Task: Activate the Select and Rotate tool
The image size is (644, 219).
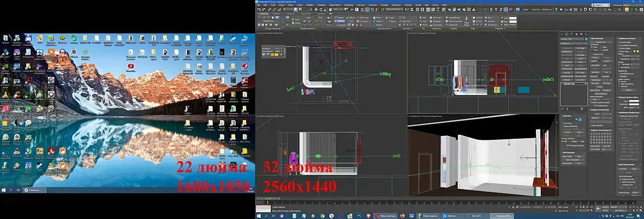Action: pos(321,9)
